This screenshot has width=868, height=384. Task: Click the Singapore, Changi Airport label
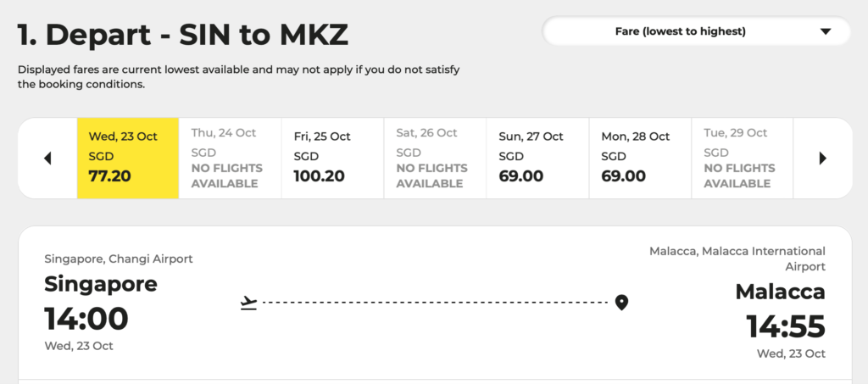click(119, 259)
